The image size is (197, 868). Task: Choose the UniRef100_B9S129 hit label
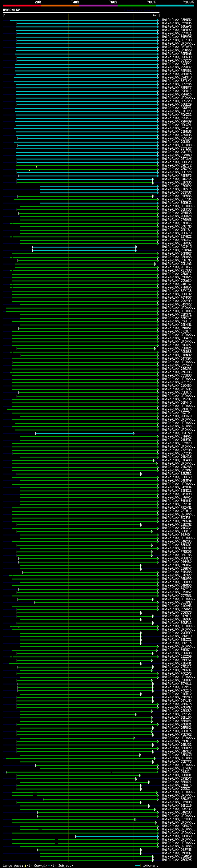point(177,139)
